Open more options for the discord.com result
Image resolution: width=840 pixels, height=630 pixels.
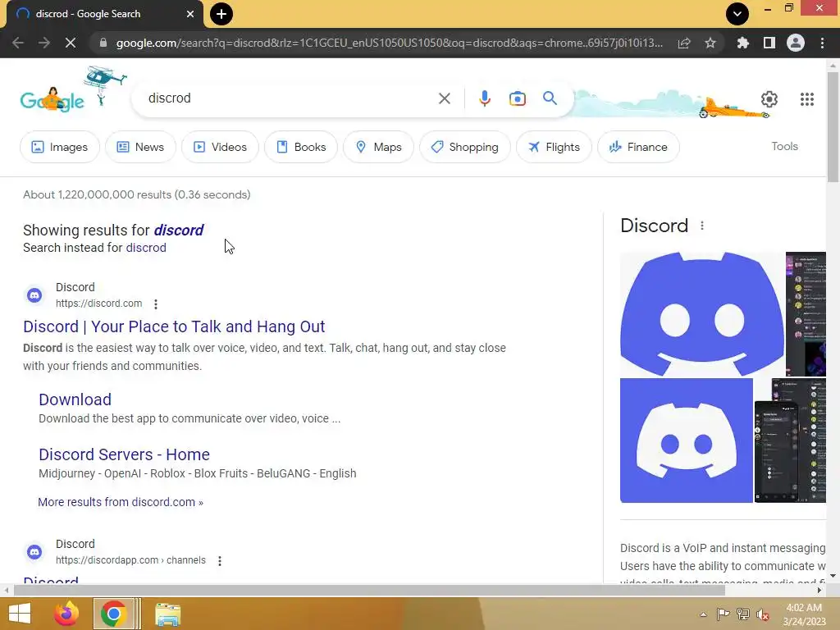click(156, 304)
